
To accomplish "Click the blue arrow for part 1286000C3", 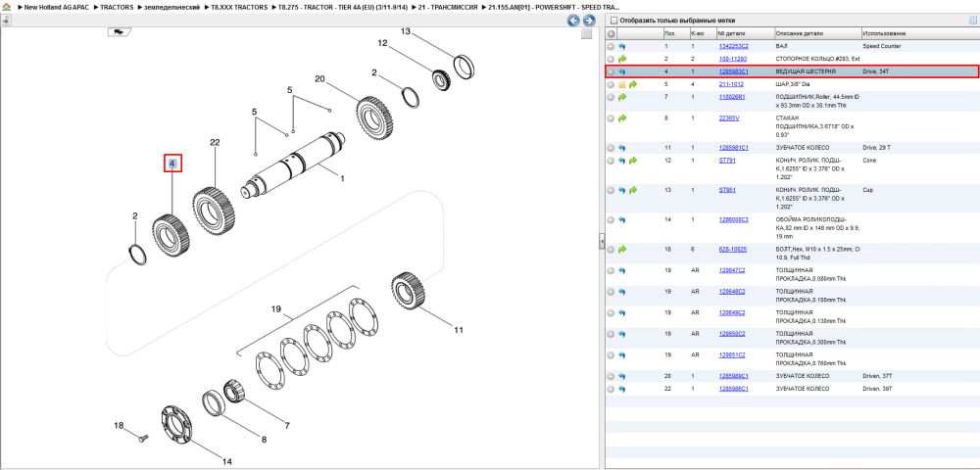I will pyautogui.click(x=622, y=219).
